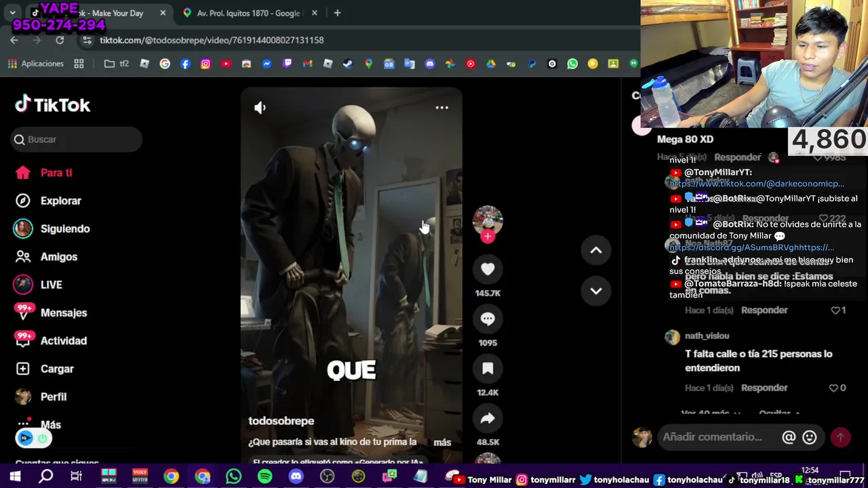
Task: Open the emoji picker in the comment box
Action: pos(810,437)
